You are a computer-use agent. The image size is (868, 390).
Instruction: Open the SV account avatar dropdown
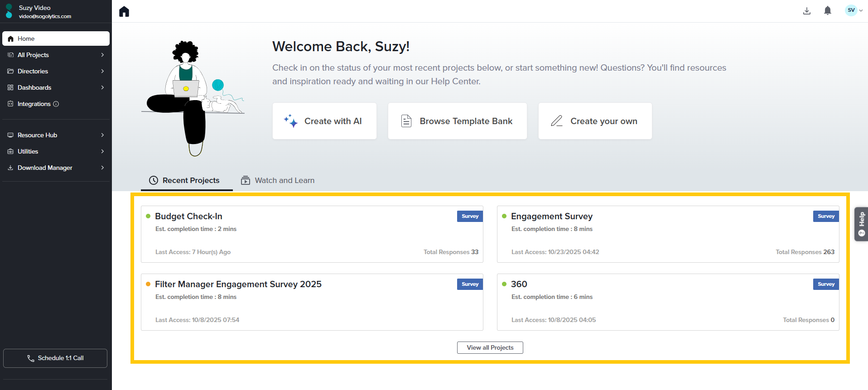coord(854,10)
